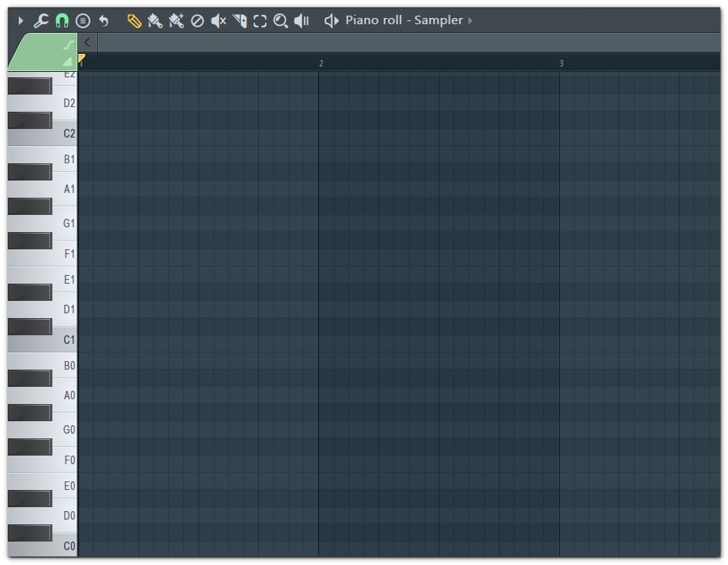This screenshot has height=565, width=728.
Task: Select the Pencil draw tool
Action: coord(133,20)
